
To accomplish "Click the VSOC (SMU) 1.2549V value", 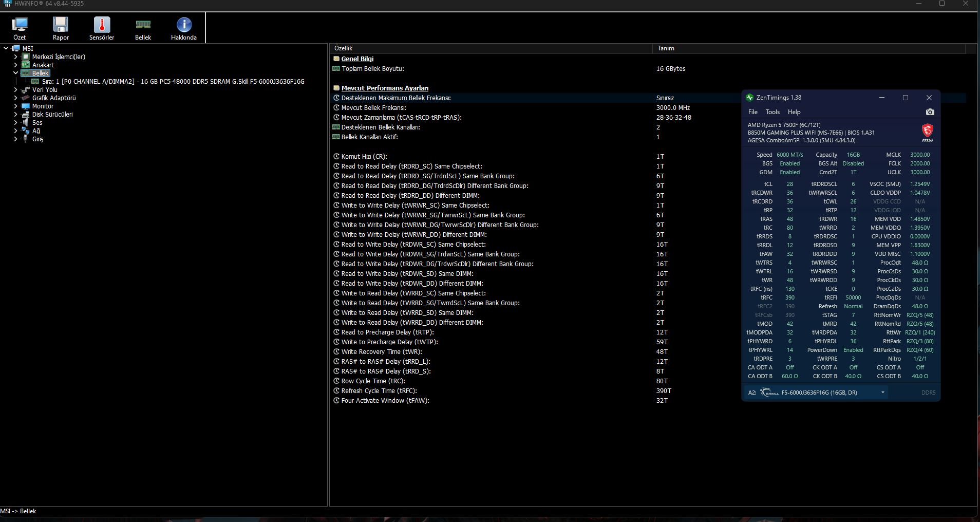I will point(920,184).
